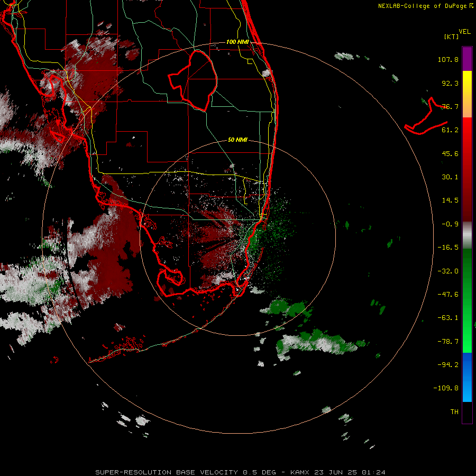476x476 pixels.
Task: Click the TH label on color scale
Action: pyautogui.click(x=454, y=411)
